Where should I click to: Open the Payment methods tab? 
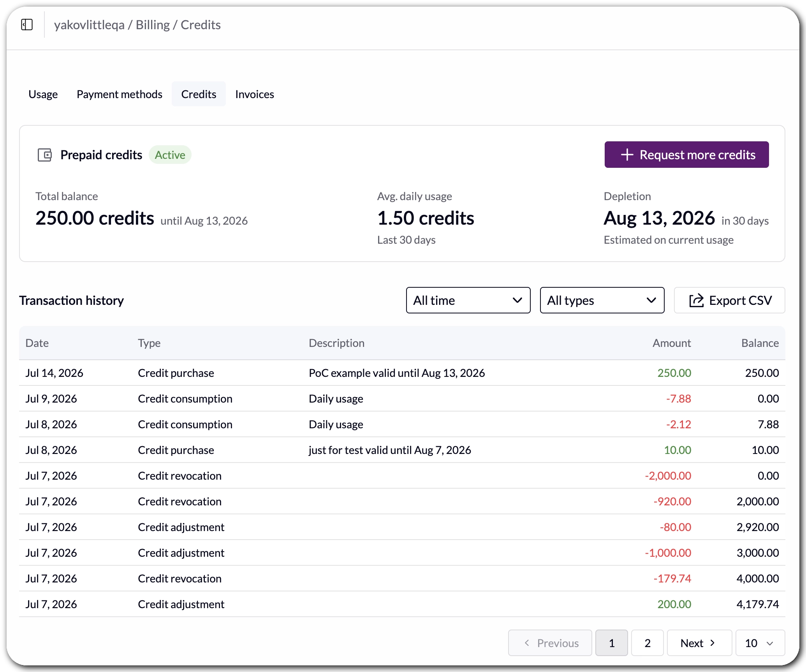120,94
